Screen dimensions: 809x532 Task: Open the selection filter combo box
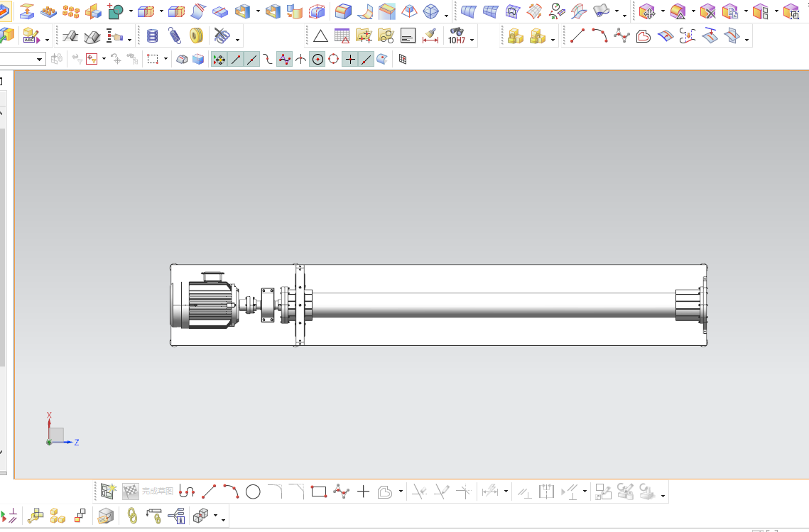click(x=22, y=60)
